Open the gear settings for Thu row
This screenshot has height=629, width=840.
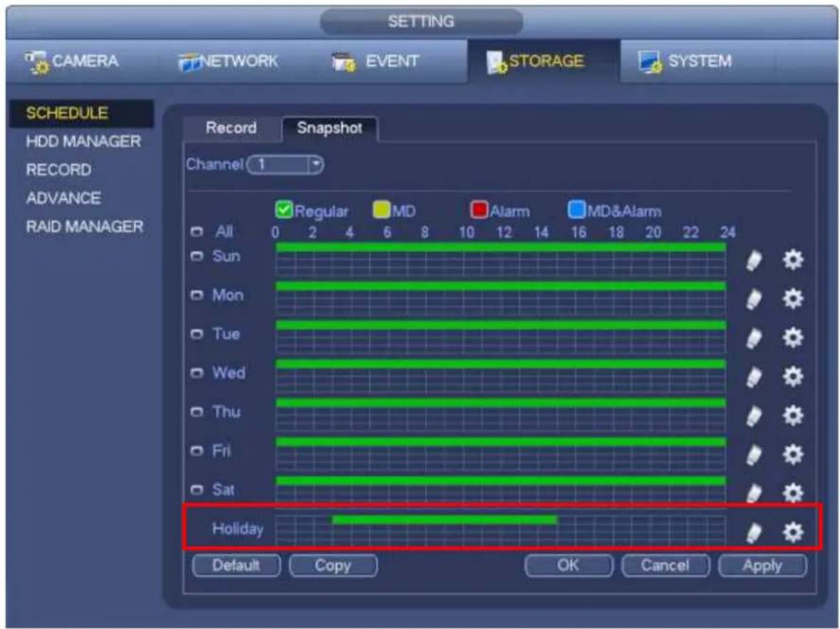point(793,415)
